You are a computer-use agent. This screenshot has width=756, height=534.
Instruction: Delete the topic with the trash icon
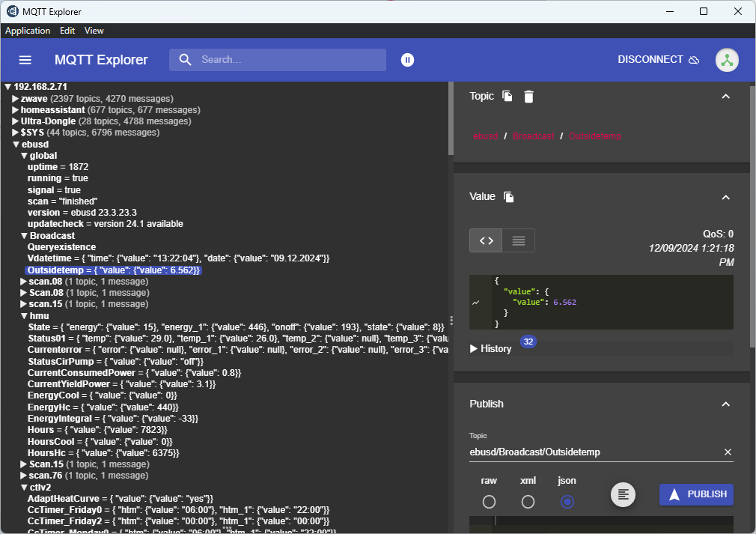pyautogui.click(x=529, y=97)
